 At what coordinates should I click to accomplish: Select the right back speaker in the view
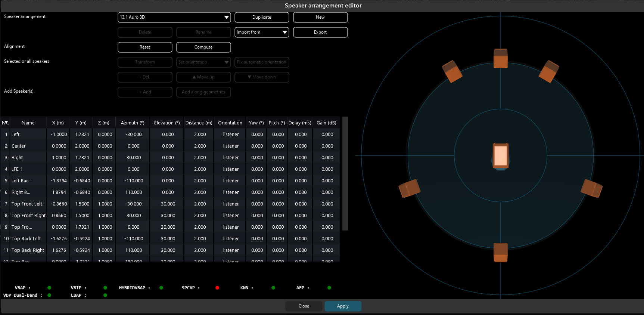(x=591, y=188)
